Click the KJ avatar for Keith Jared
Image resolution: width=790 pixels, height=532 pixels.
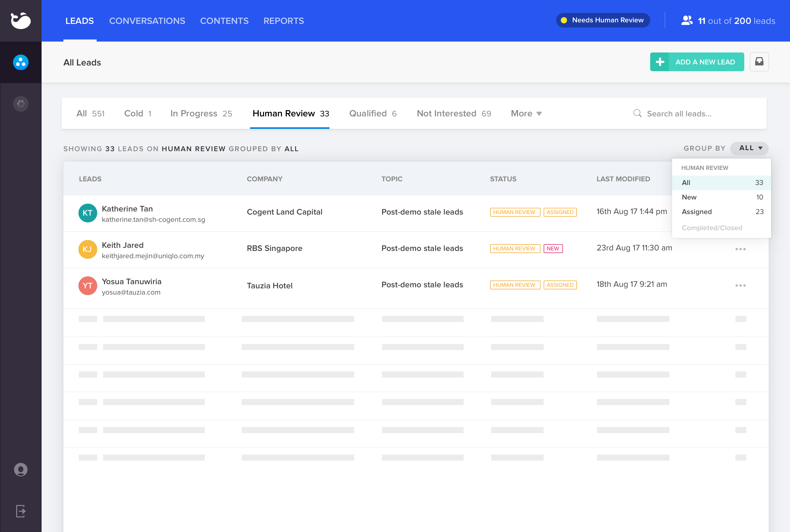[88, 249]
